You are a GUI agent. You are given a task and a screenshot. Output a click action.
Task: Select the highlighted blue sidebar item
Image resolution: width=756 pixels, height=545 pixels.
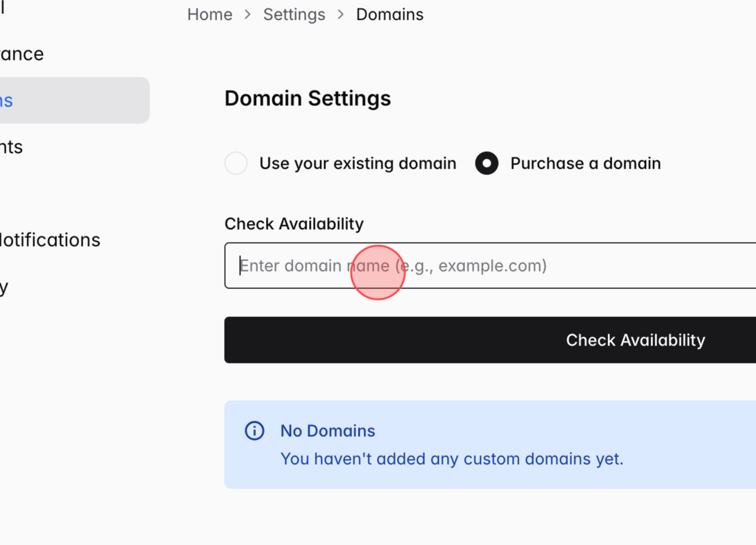(8, 101)
